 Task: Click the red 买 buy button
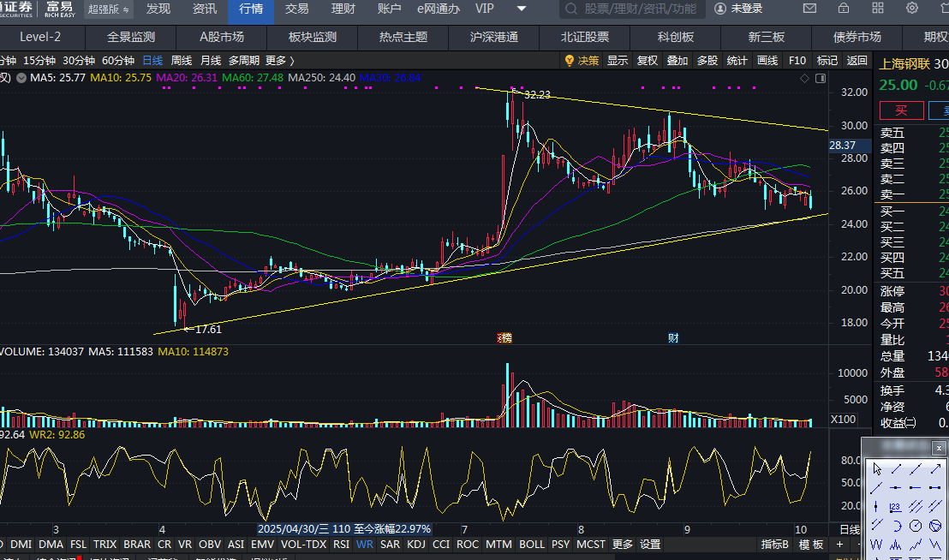click(x=901, y=110)
